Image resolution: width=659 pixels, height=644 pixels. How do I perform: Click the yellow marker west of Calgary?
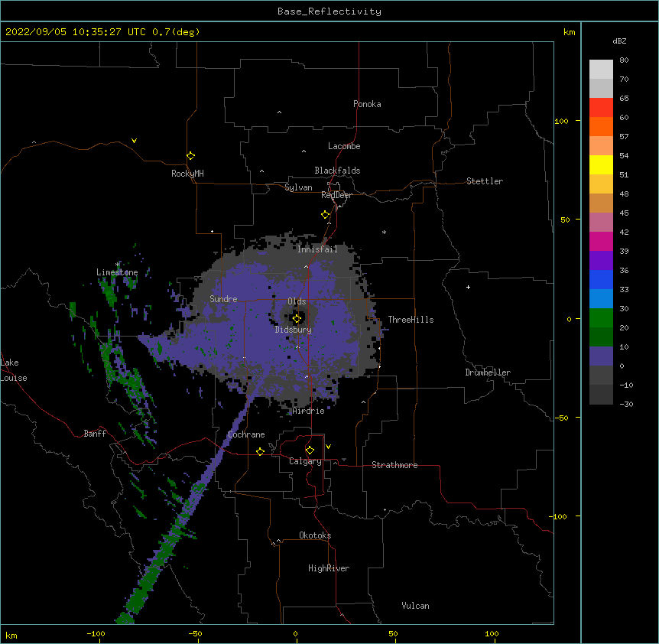pyautogui.click(x=260, y=451)
